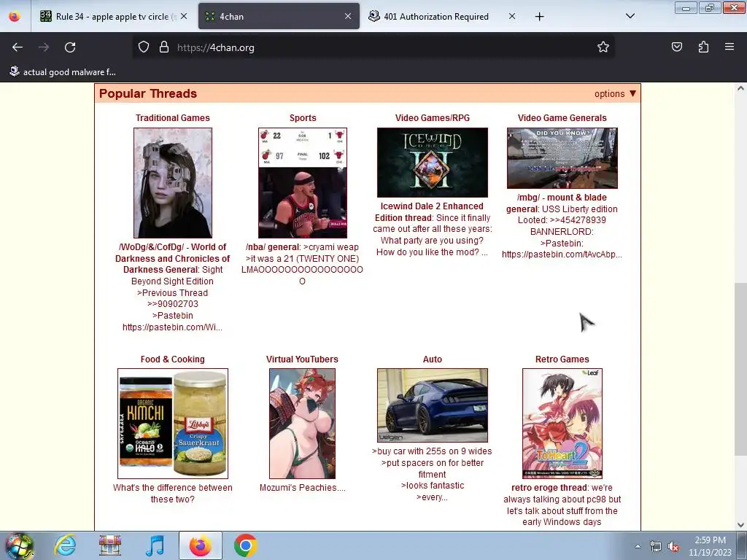Viewport: 747px width, 560px height.
Task: Open the Food & Cooking board link
Action: coord(172,359)
